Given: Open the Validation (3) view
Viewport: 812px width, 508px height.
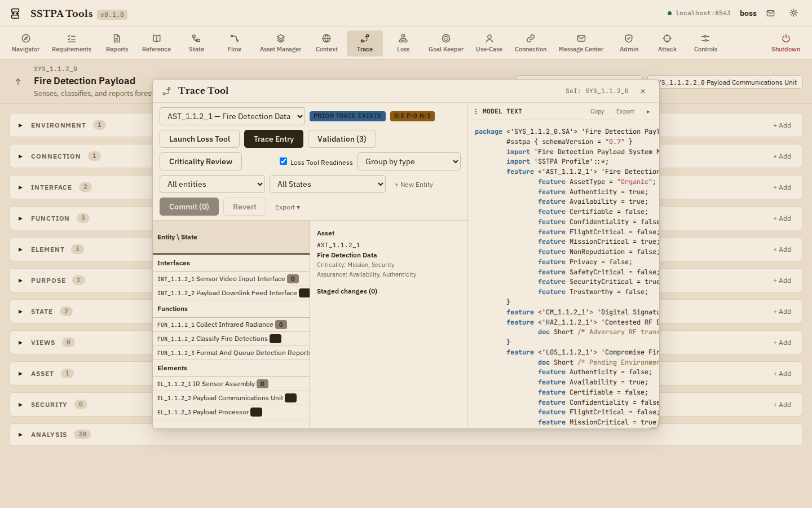Looking at the screenshot, I should click(x=342, y=139).
